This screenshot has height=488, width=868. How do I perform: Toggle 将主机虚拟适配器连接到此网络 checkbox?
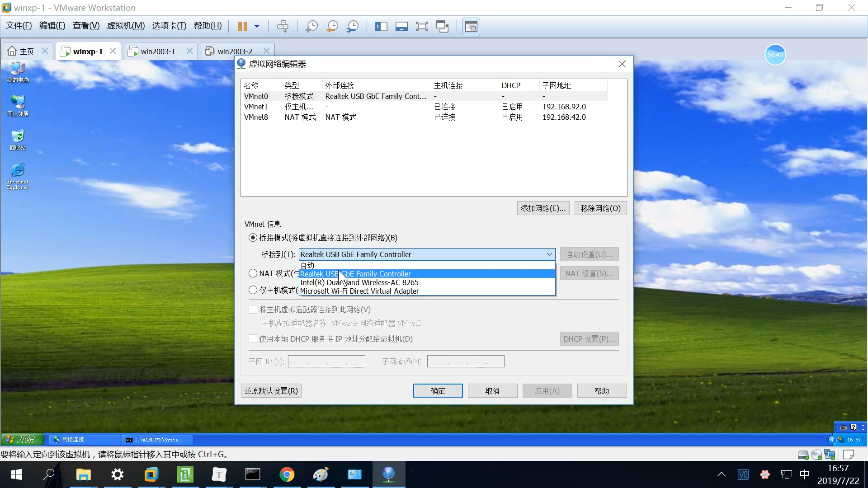pyautogui.click(x=253, y=310)
